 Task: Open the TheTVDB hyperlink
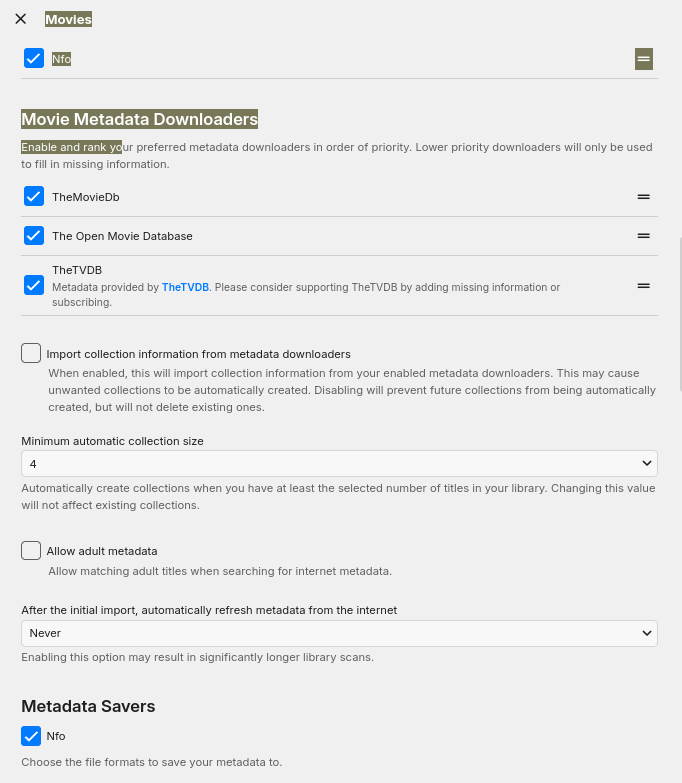pos(185,287)
